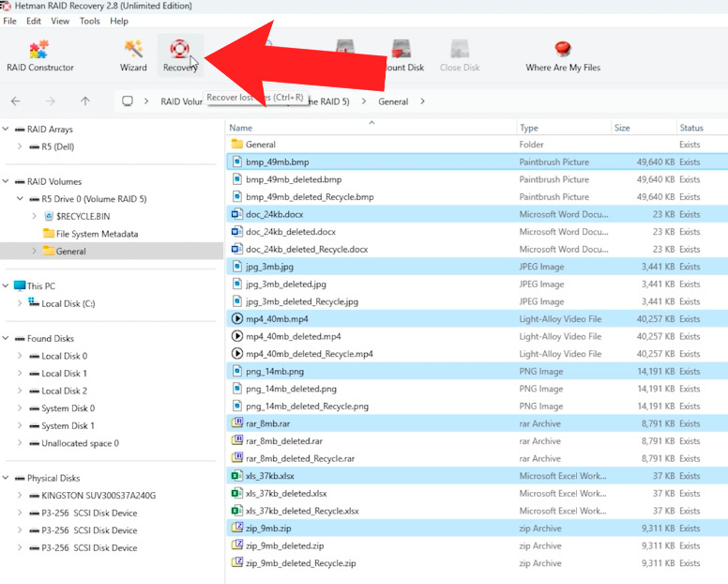This screenshot has width=728, height=584.
Task: Collapse R5 Drive 0 (Volume RAID 5)
Action: (20, 198)
